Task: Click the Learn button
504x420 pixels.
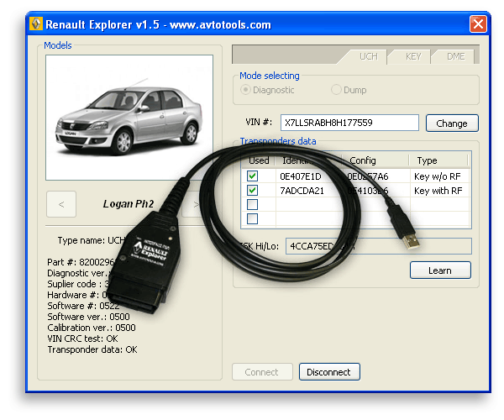Action: click(x=440, y=270)
